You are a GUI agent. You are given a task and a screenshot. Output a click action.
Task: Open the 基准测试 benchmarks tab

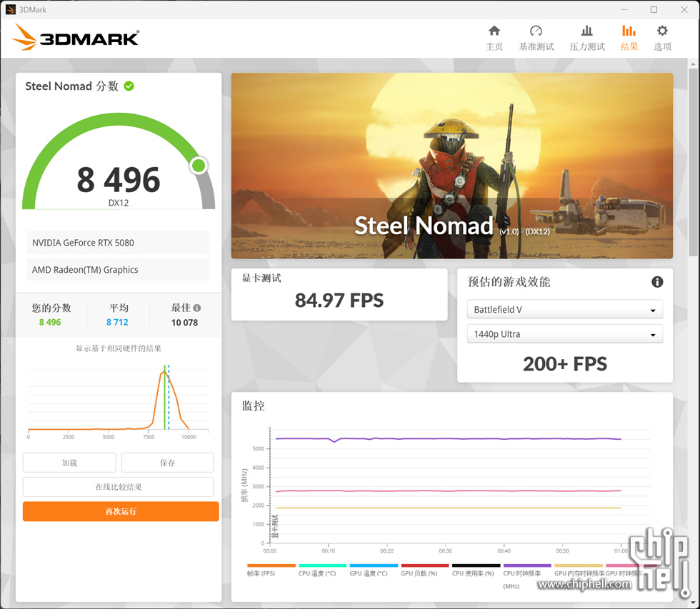536,37
